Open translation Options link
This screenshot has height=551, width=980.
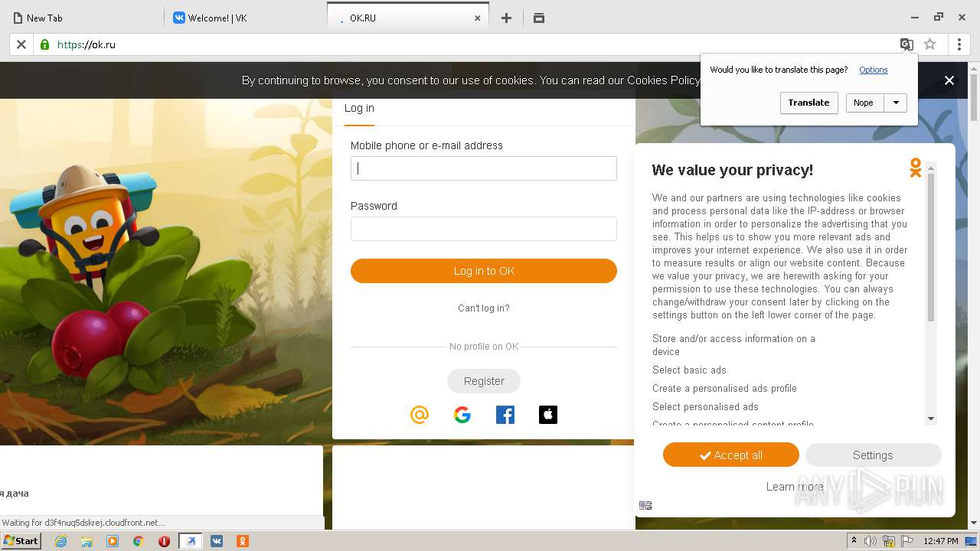[874, 70]
